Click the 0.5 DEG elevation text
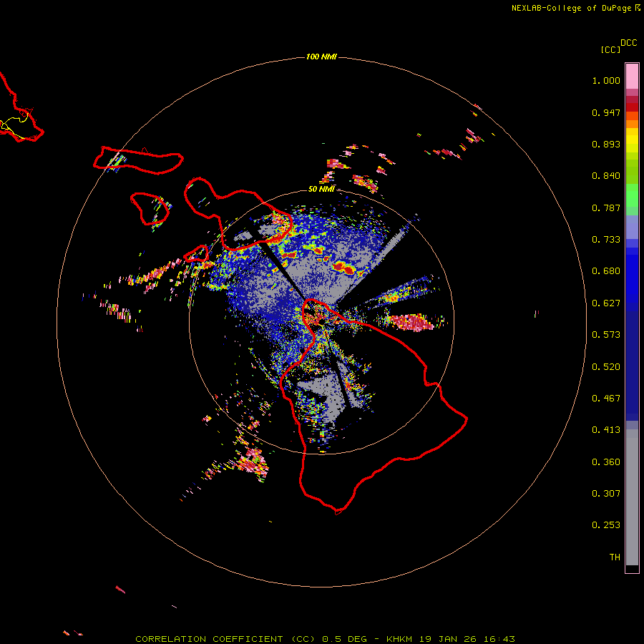The image size is (644, 644). (x=345, y=639)
